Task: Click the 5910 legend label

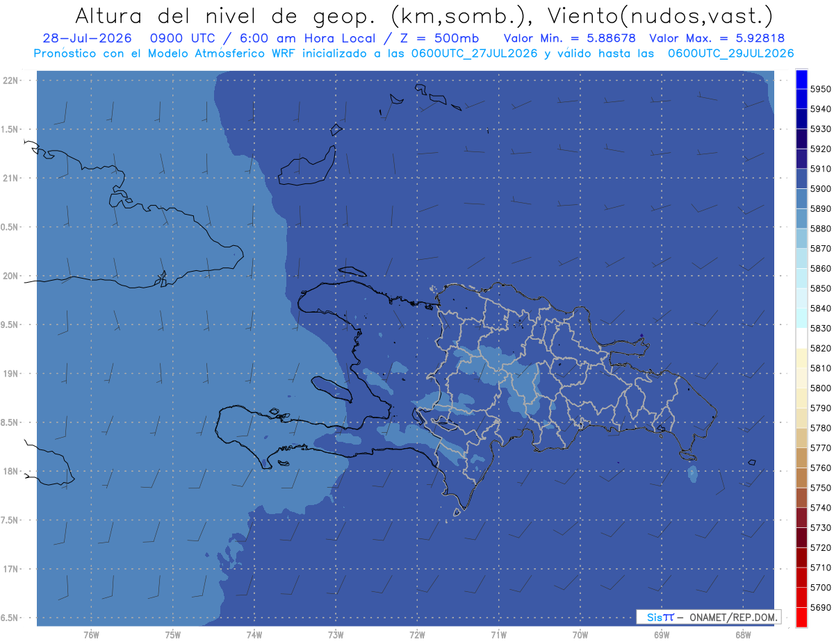Action: click(x=820, y=169)
